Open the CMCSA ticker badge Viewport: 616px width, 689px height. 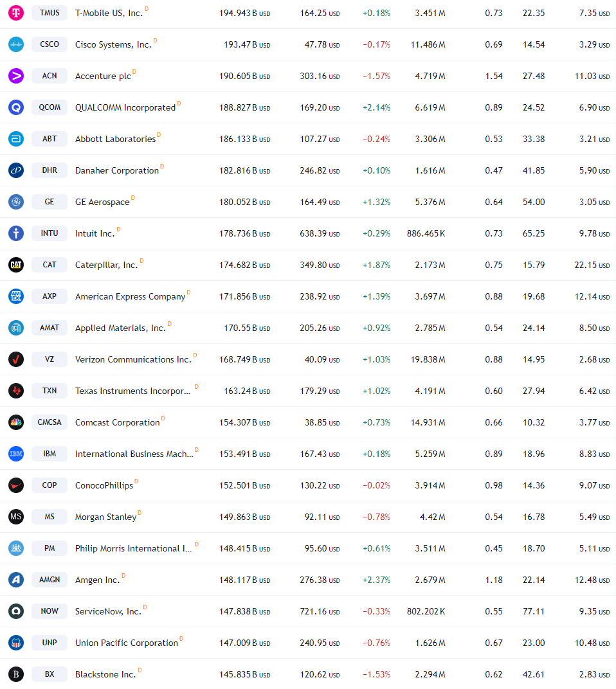coord(50,422)
